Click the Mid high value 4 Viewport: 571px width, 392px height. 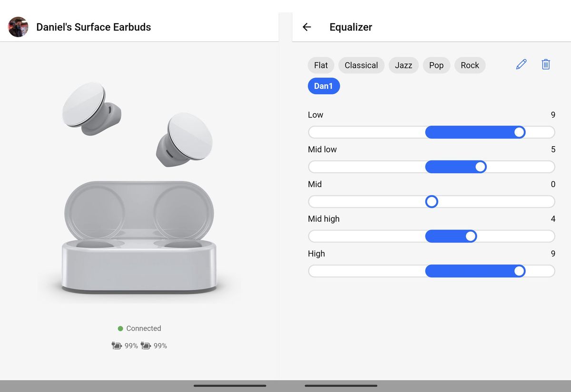pos(553,219)
